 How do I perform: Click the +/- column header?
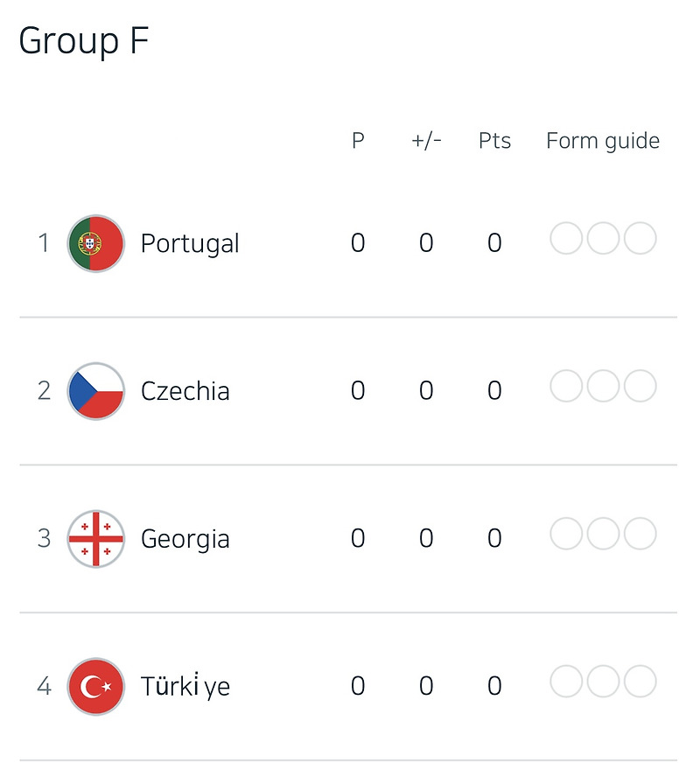tap(426, 141)
